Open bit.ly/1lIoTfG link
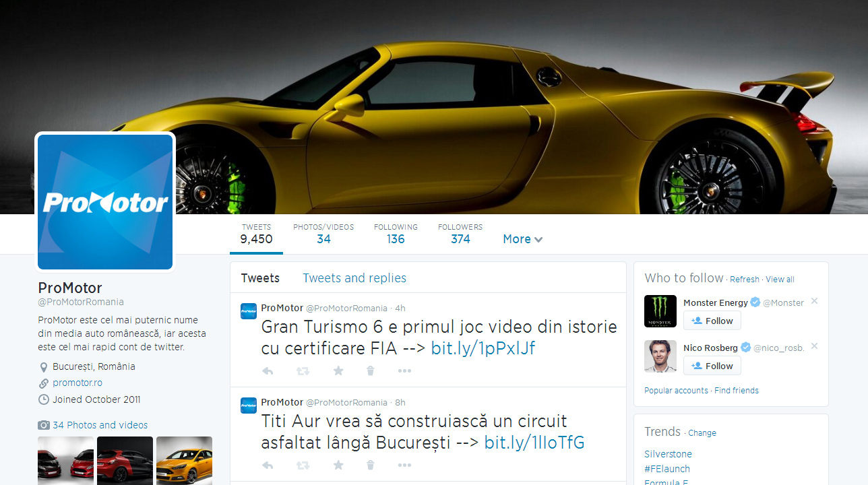Screen dimensions: 868x485 coord(534,442)
